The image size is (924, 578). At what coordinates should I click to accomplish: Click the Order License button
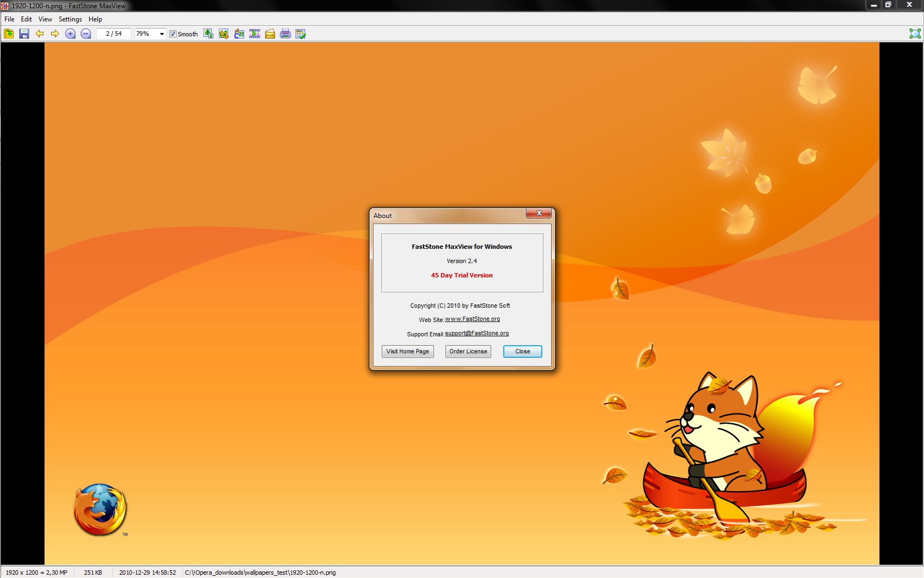click(x=468, y=351)
